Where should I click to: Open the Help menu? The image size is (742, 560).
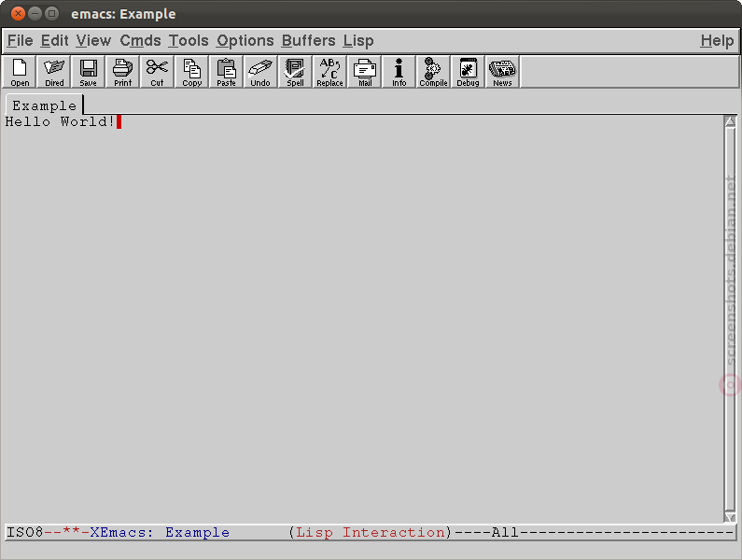(717, 41)
